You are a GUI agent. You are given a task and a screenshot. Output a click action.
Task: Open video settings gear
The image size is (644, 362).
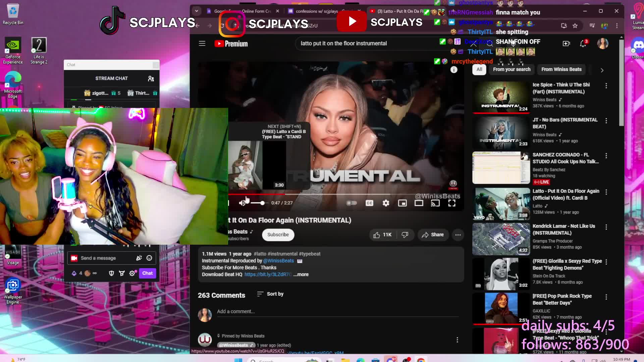click(386, 203)
